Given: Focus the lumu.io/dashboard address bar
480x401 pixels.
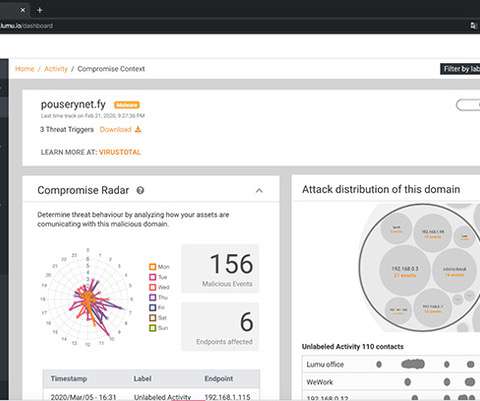Looking at the screenshot, I should pos(27,26).
